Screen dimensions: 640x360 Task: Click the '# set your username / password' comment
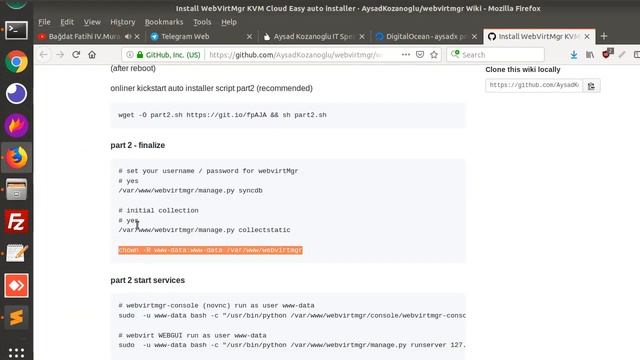click(x=208, y=171)
